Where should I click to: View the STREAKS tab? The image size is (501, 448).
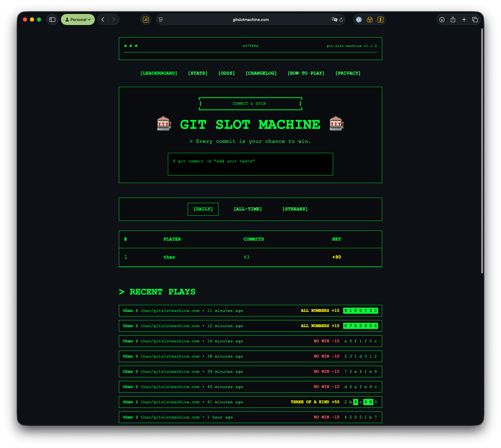pyautogui.click(x=295, y=209)
